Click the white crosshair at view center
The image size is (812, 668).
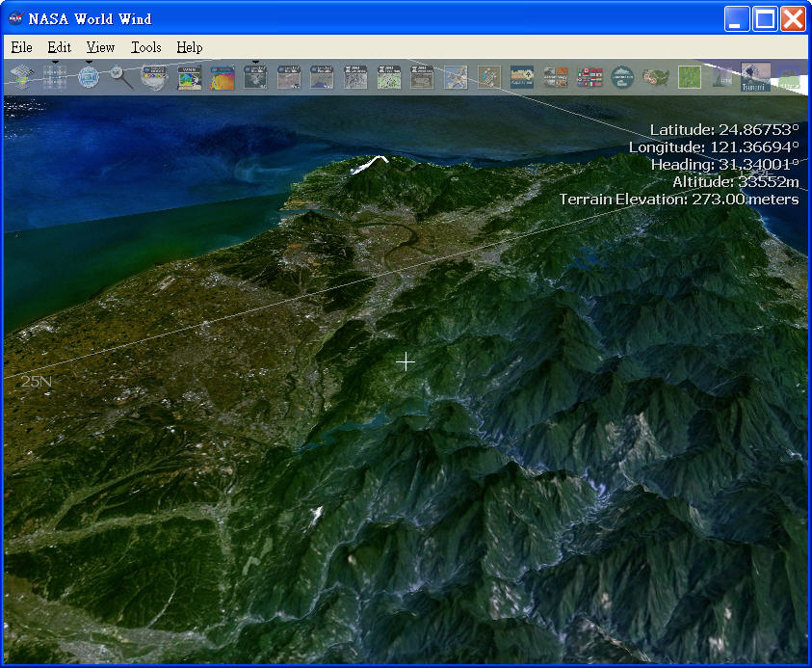(406, 361)
